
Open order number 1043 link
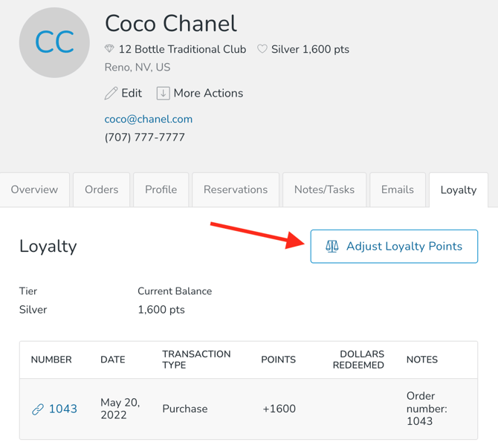point(62,409)
